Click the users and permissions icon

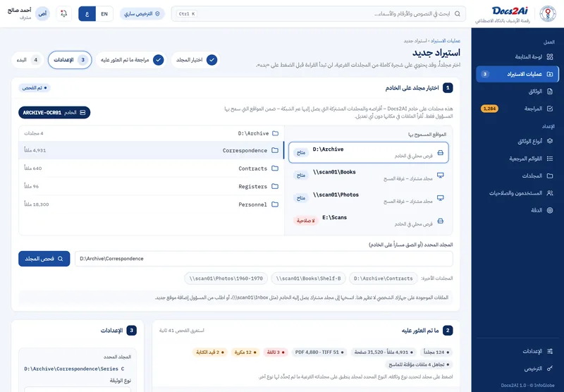(550, 193)
